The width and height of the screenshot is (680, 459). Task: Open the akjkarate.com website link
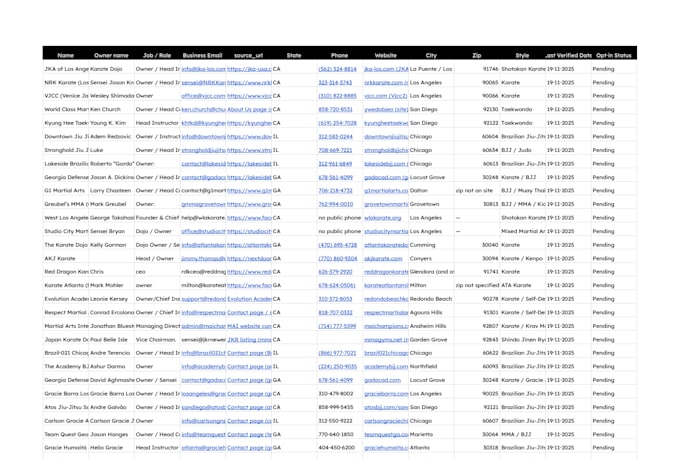383,258
